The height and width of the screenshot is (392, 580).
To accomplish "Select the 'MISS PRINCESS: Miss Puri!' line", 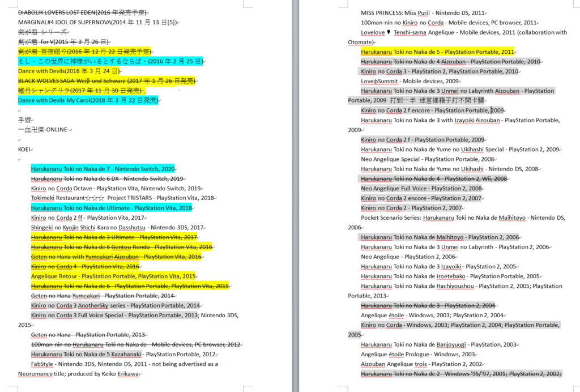I will tap(423, 13).
